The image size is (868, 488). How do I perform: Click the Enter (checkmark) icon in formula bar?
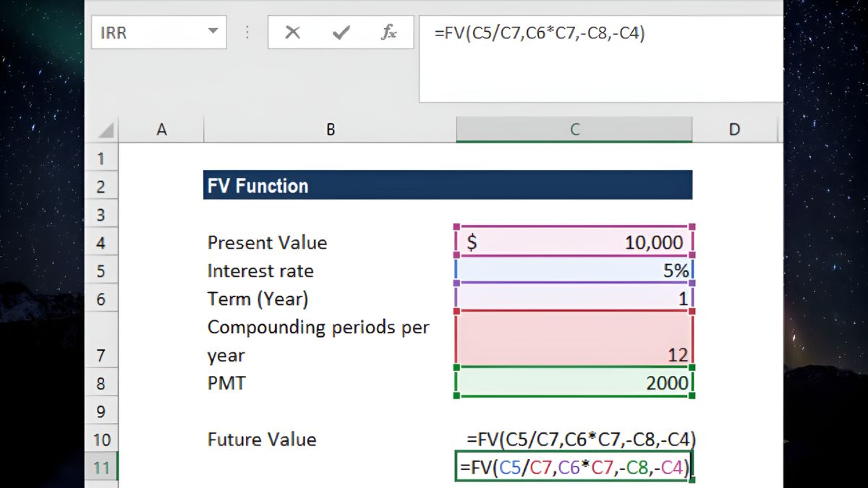click(x=342, y=32)
